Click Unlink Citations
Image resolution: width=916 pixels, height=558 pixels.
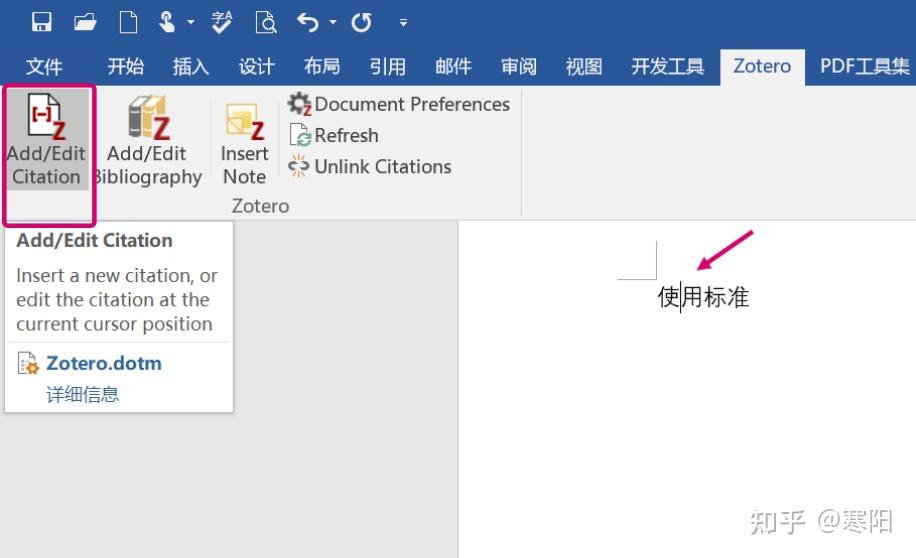click(x=370, y=167)
